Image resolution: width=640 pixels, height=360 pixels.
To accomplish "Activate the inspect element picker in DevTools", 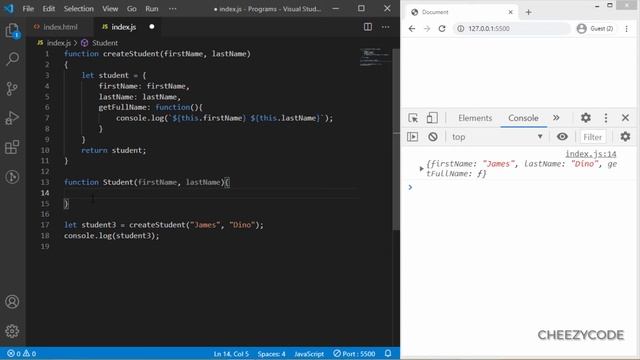I will 413,118.
